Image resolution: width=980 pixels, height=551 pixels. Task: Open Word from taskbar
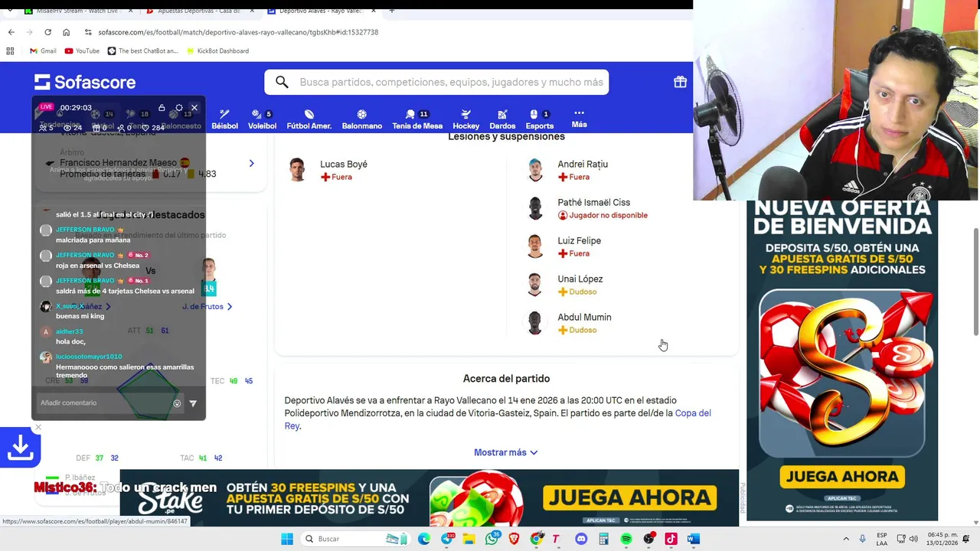pos(693,539)
